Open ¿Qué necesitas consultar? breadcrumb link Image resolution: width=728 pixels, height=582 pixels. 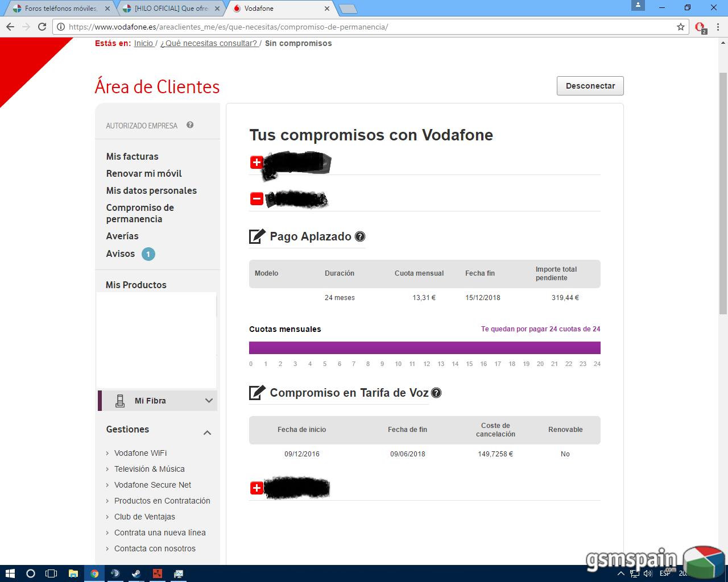pos(209,43)
